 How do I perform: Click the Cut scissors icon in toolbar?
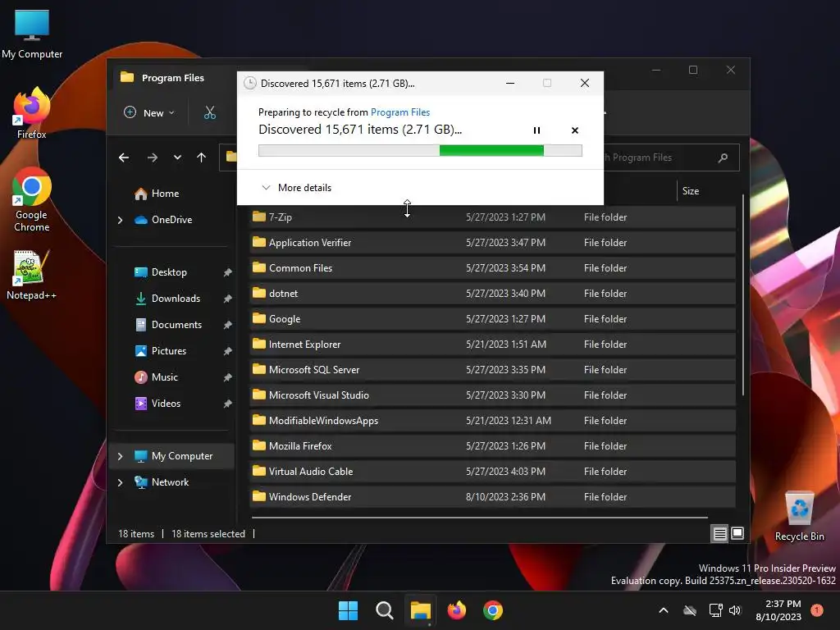(x=210, y=112)
